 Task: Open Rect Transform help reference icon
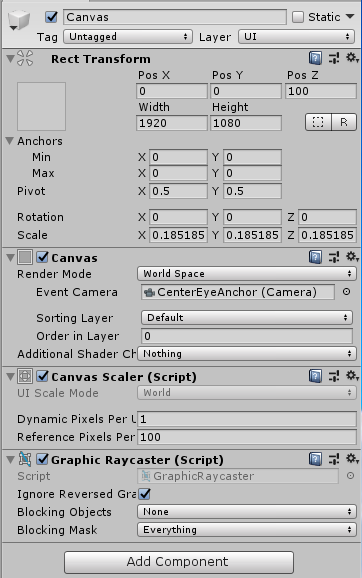pyautogui.click(x=315, y=58)
